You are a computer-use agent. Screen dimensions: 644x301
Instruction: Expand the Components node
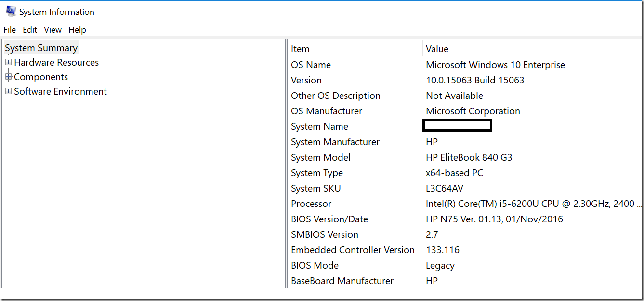point(8,77)
